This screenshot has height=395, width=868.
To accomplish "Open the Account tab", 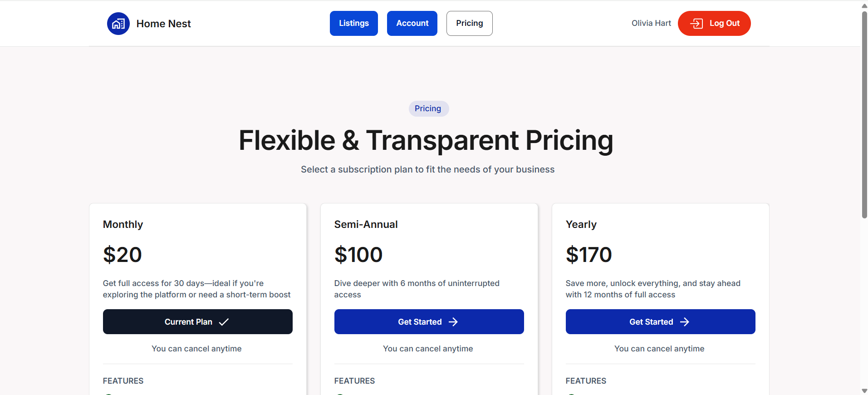I will click(x=412, y=23).
